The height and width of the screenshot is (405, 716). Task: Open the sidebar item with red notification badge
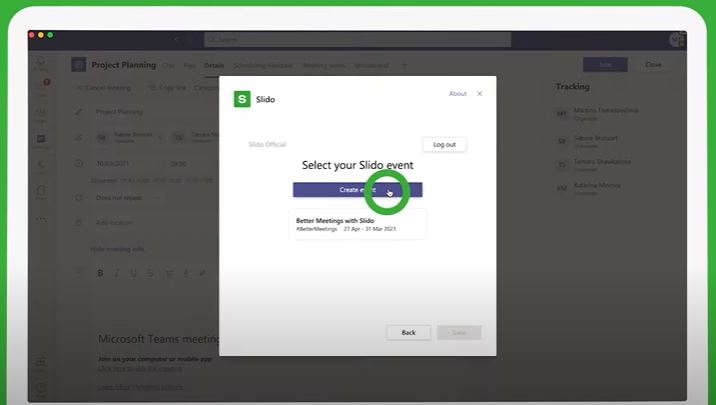(x=41, y=87)
